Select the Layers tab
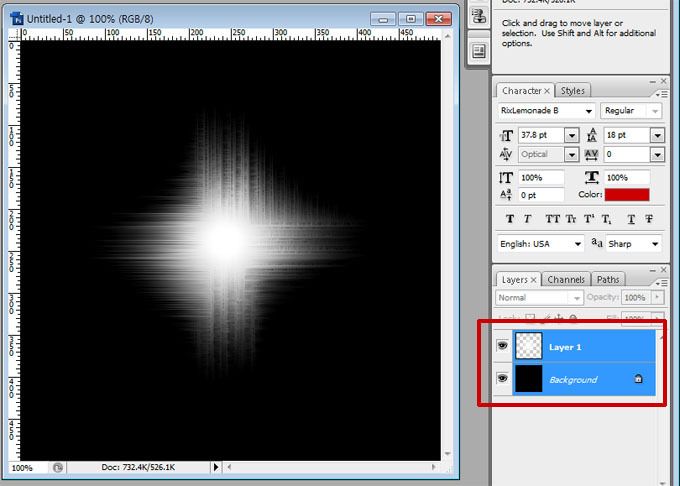The width and height of the screenshot is (680, 486). [x=514, y=280]
